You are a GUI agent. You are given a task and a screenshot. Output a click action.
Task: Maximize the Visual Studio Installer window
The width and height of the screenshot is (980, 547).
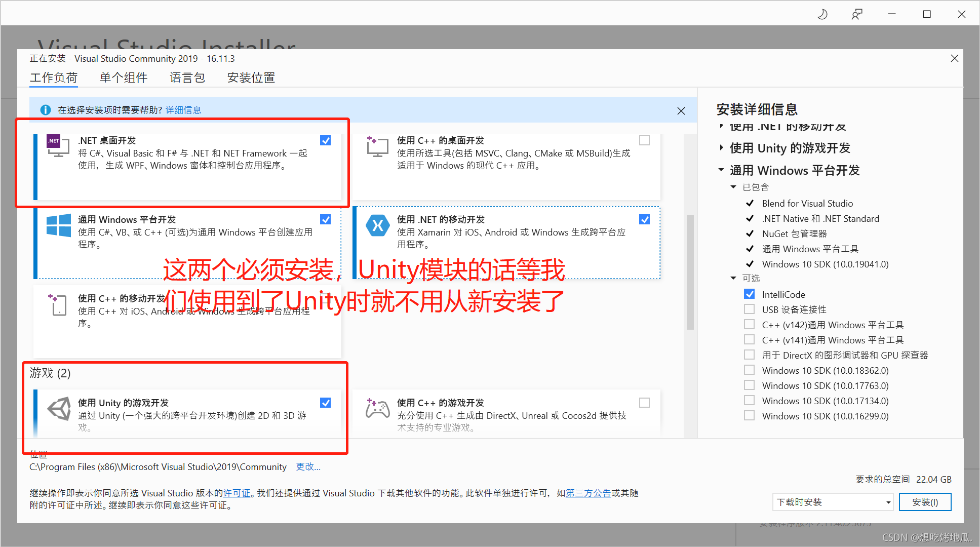927,14
